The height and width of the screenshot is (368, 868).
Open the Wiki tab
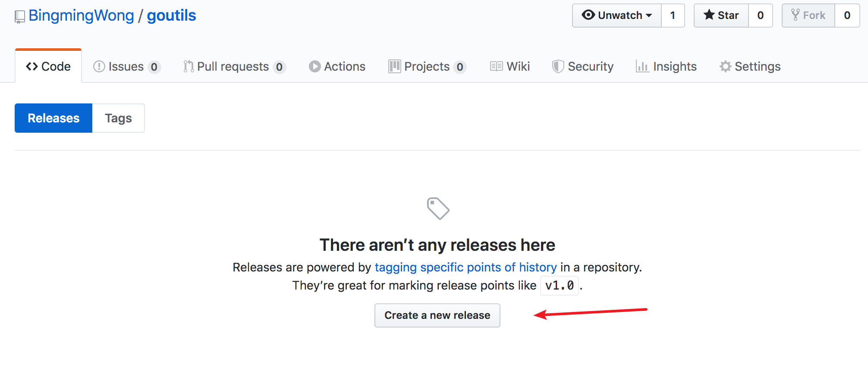510,66
